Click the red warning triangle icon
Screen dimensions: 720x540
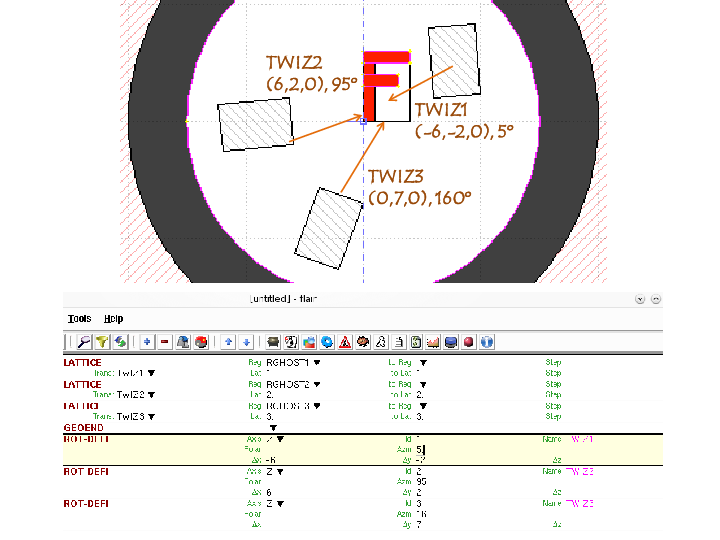345,342
